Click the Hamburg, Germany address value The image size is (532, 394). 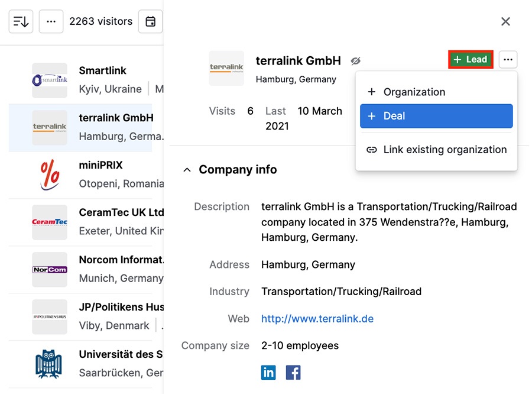point(308,264)
